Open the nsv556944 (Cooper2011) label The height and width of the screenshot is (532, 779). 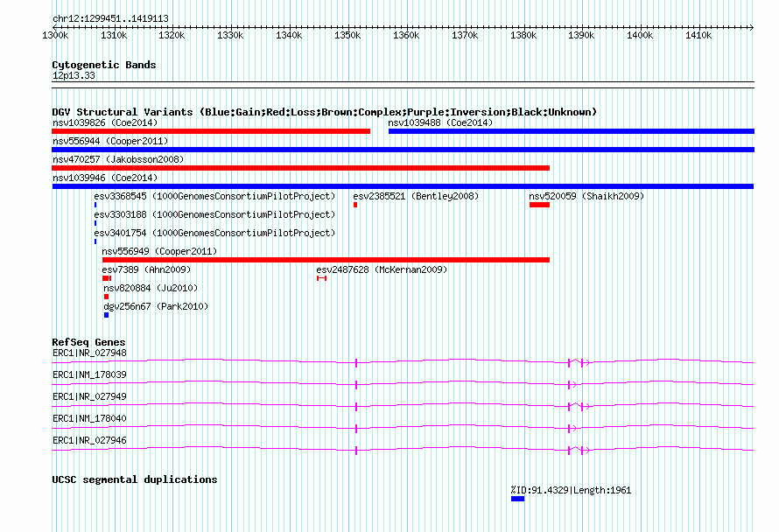tap(110, 141)
